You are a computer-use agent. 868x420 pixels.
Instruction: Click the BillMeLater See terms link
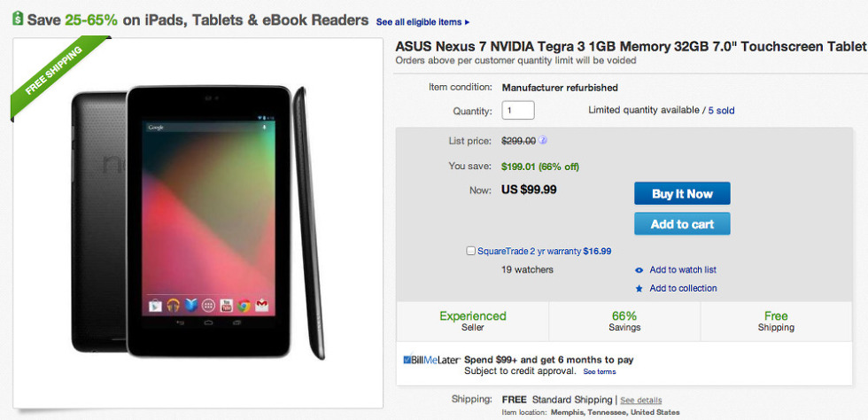click(600, 372)
